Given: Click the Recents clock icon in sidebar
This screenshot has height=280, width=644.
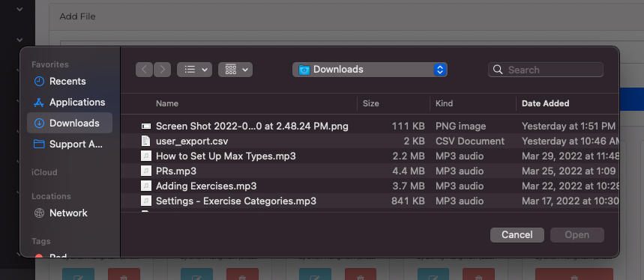Looking at the screenshot, I should click(39, 81).
